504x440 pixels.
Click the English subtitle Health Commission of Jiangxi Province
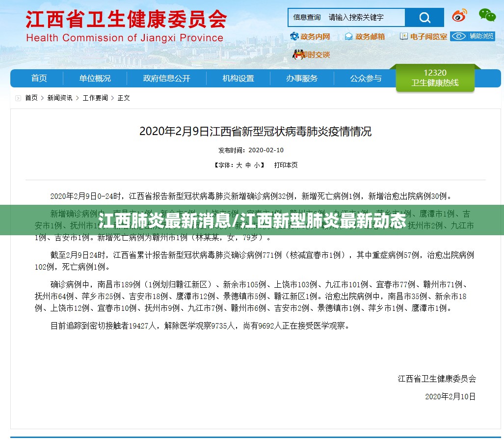click(x=125, y=38)
